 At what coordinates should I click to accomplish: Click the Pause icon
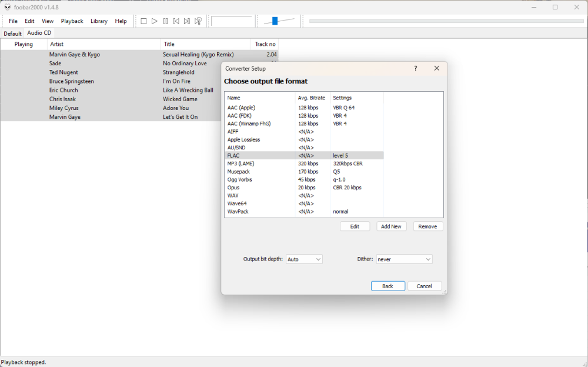(x=165, y=21)
